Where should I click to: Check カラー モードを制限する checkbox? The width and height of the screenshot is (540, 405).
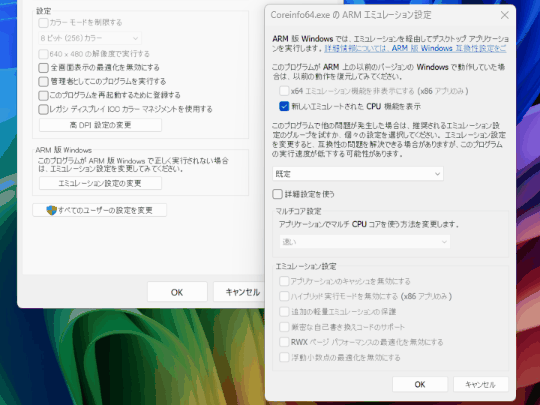43,23
